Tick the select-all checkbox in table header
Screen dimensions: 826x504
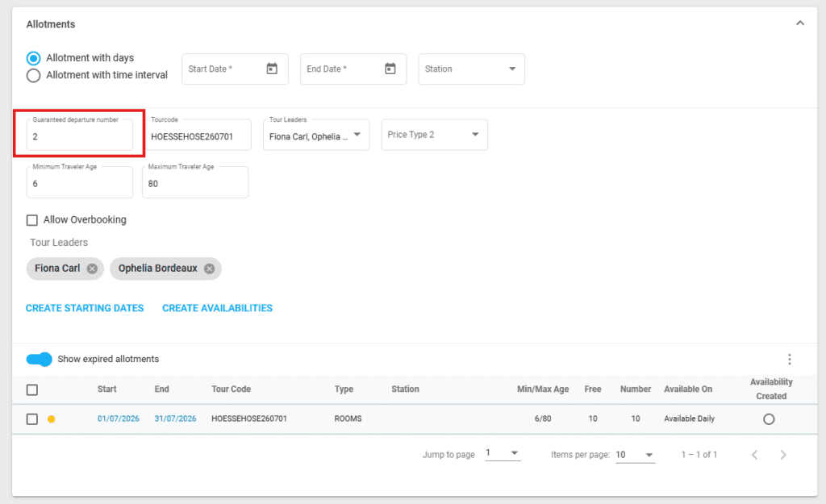pyautogui.click(x=32, y=389)
